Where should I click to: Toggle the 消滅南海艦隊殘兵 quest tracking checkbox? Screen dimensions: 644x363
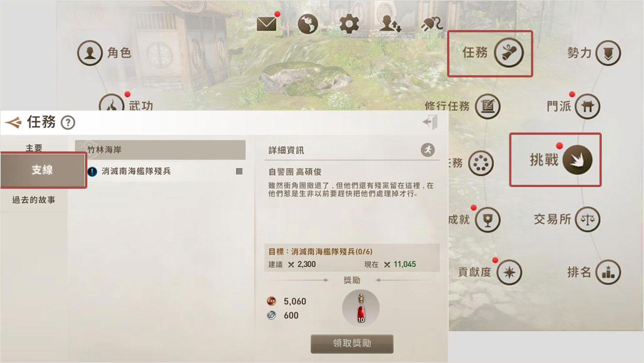[239, 171]
